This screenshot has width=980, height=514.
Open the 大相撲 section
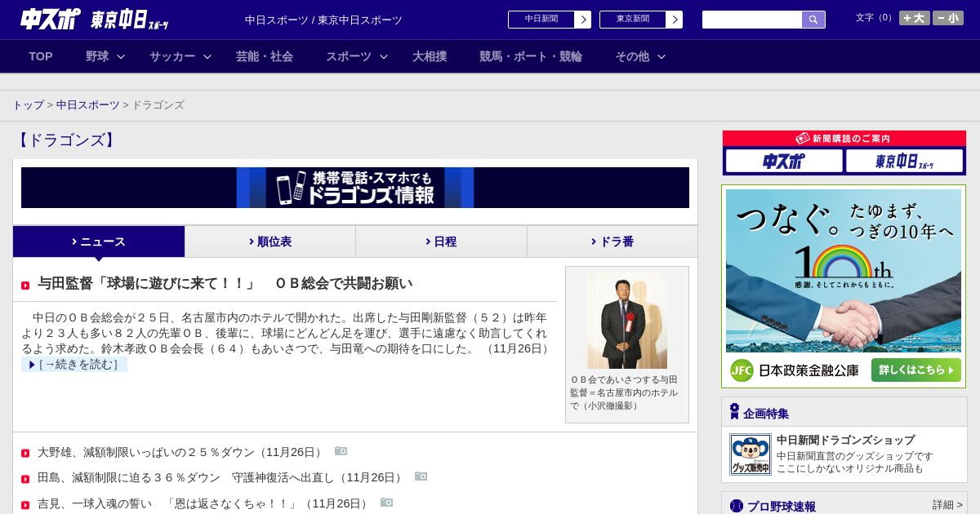tap(430, 56)
